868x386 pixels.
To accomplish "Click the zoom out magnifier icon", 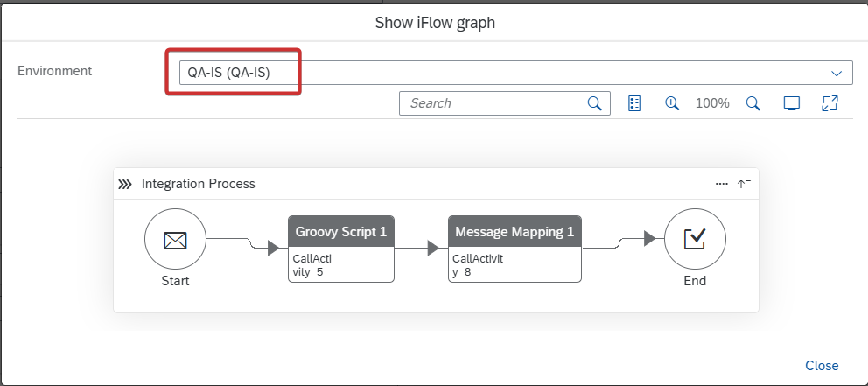I will (x=752, y=103).
